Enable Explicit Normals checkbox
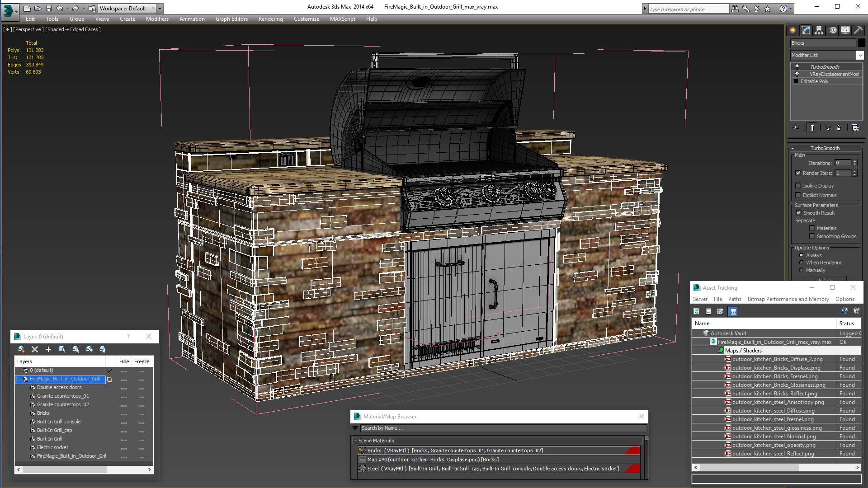The width and height of the screenshot is (868, 488). (x=798, y=195)
